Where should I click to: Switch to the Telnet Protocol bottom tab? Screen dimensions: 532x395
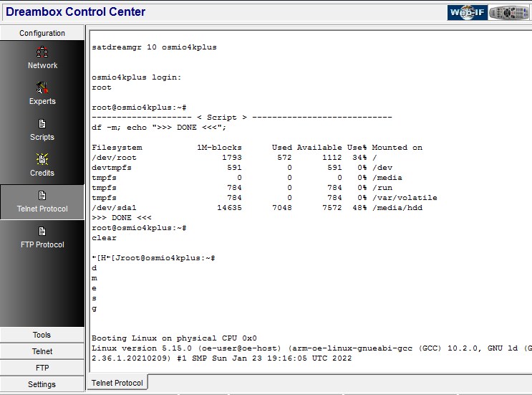tap(117, 383)
